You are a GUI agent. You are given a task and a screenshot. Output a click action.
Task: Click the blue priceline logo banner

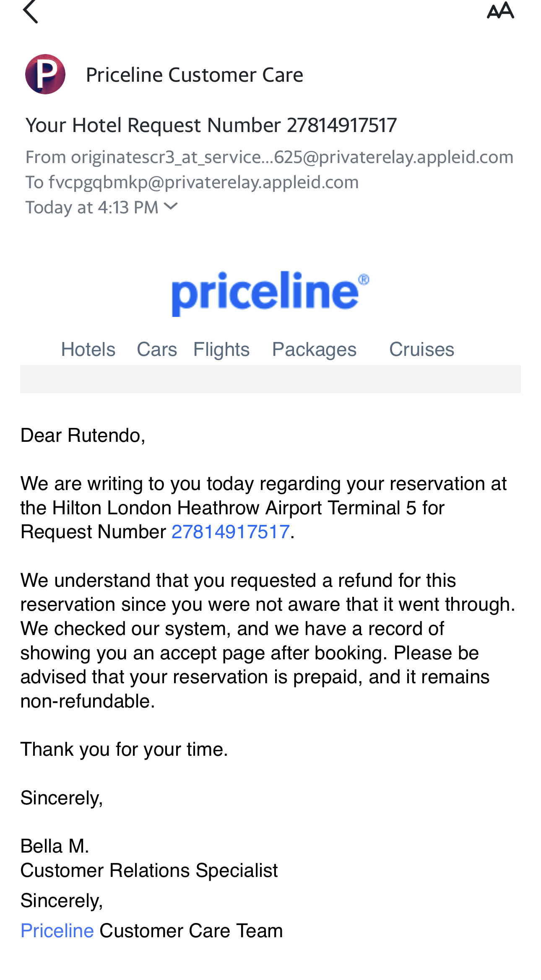click(270, 293)
